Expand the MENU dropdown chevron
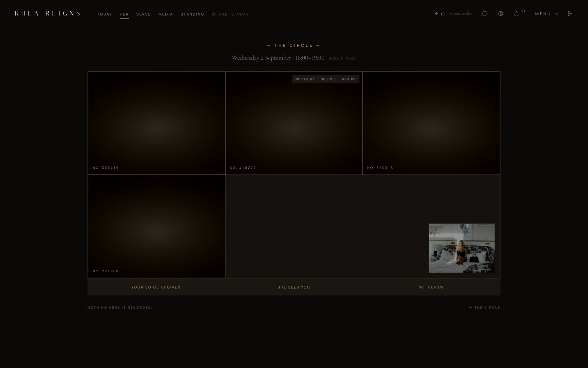Screen dimensions: 588x368 tap(557, 14)
